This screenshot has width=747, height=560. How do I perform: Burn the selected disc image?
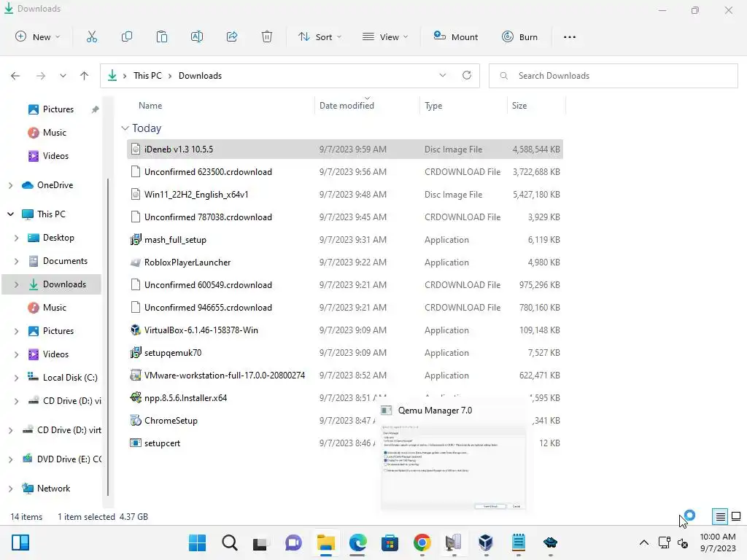519,36
